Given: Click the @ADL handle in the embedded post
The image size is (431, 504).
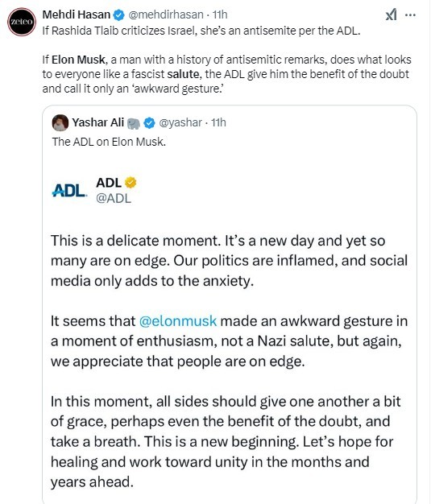Looking at the screenshot, I should [114, 198].
